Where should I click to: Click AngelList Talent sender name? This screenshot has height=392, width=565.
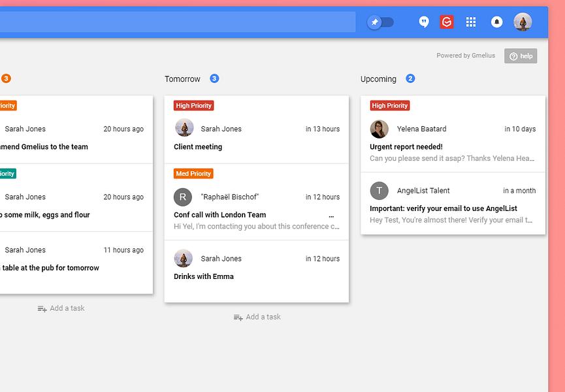(423, 191)
